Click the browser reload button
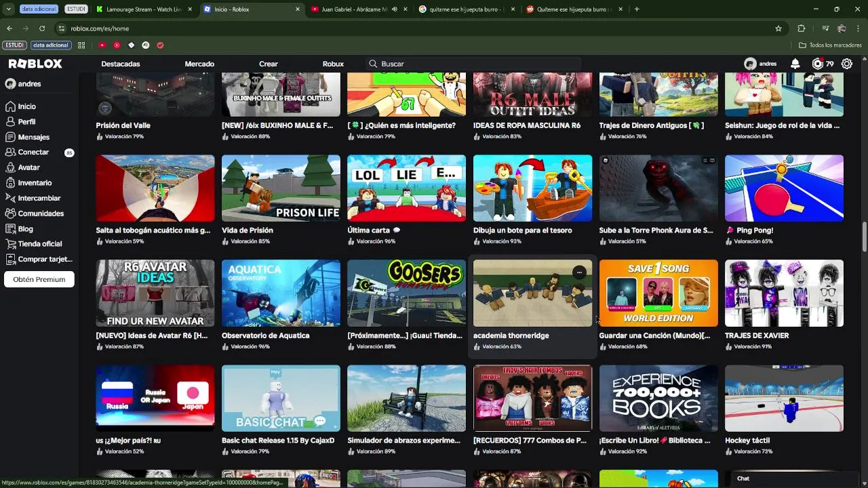868x488 pixels. 42,28
